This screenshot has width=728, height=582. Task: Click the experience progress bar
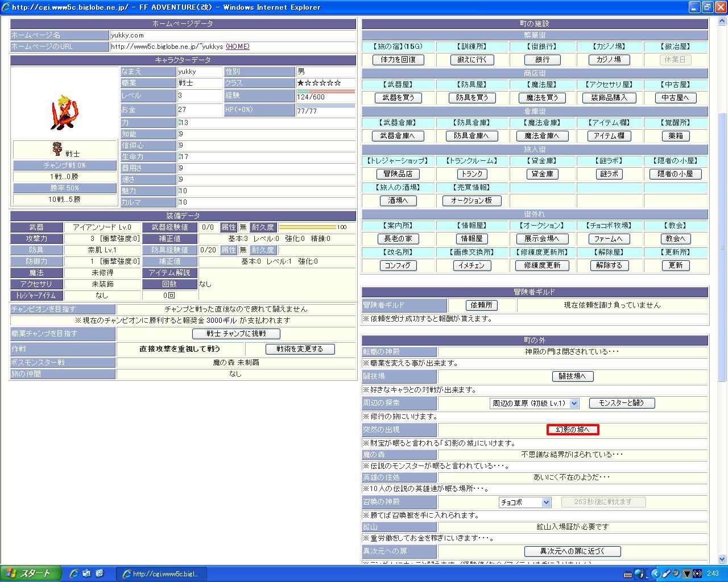pos(325,91)
